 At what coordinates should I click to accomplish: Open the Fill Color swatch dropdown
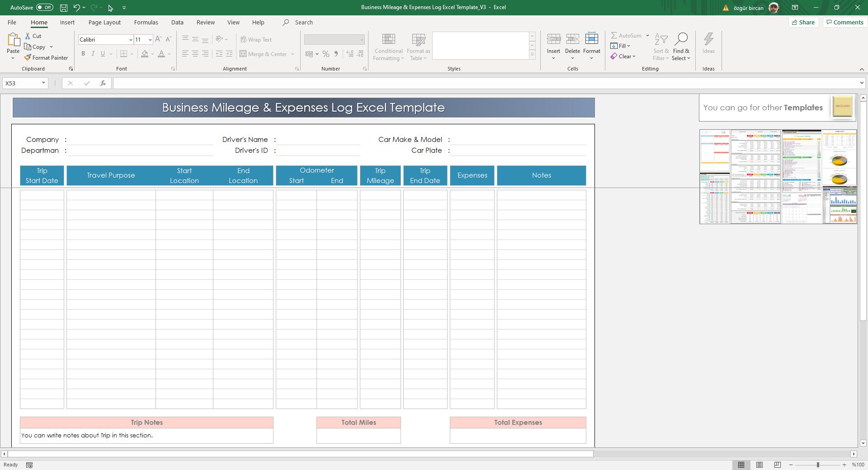[x=152, y=54]
